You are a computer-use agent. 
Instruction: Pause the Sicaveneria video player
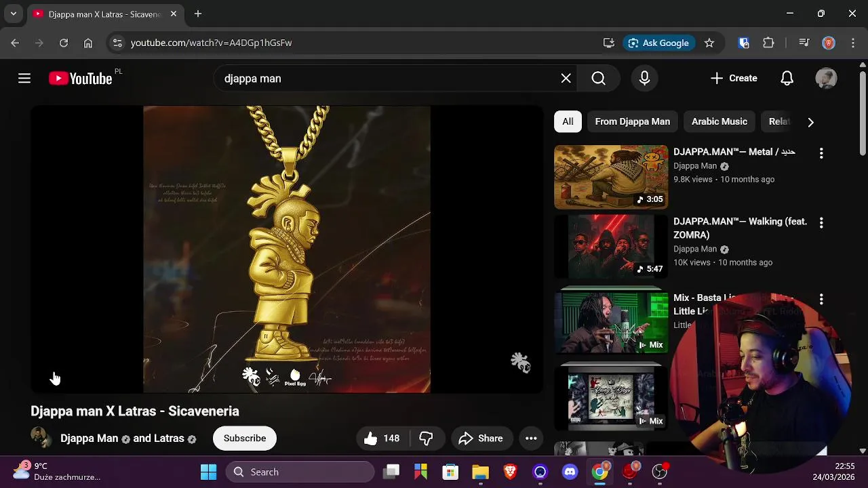(x=287, y=249)
